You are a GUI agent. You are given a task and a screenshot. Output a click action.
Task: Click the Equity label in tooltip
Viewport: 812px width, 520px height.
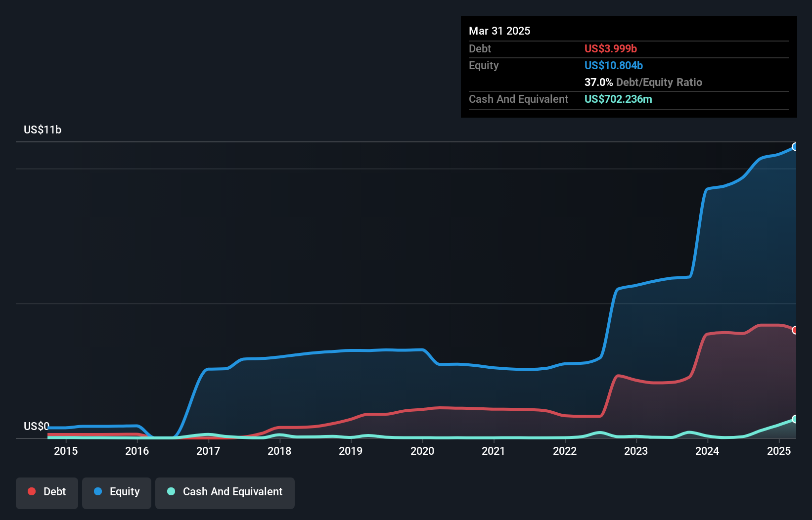pos(484,65)
